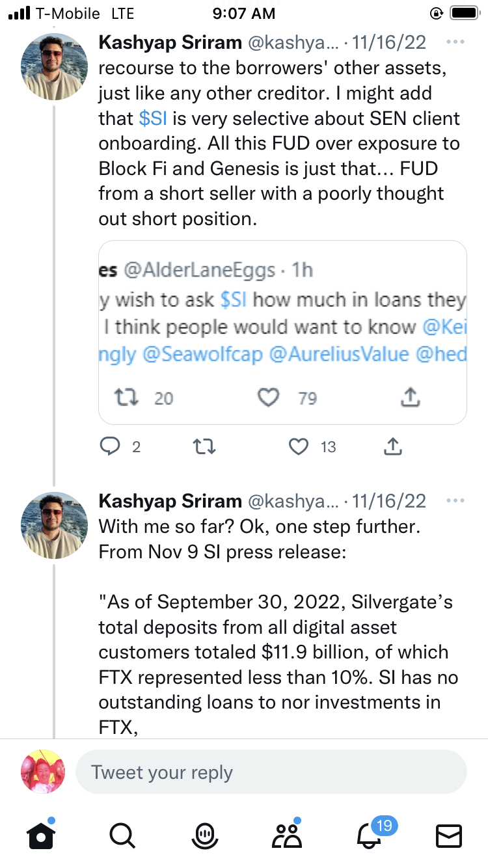Open the Spaces microphone tab
The height and width of the screenshot is (868, 488).
coord(204,835)
